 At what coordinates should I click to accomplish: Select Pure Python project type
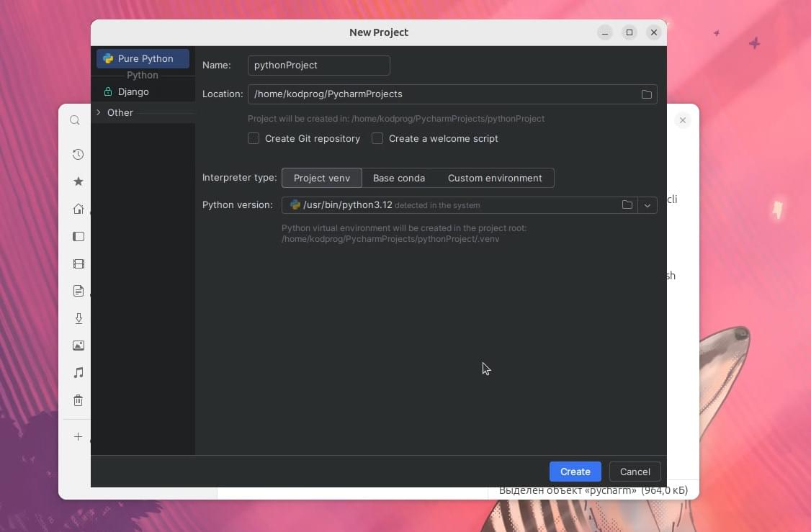tap(143, 58)
